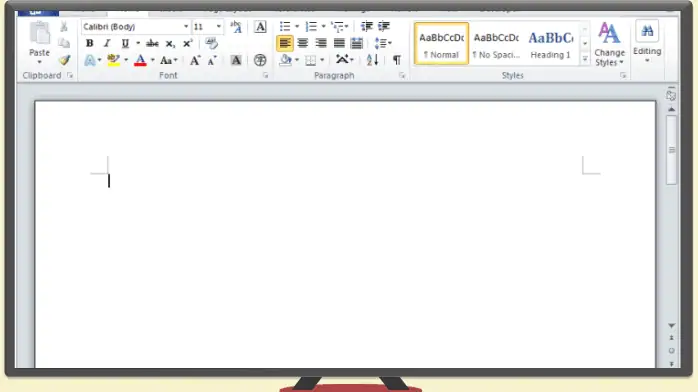Apply Character Shading icon
Viewport: 698px width, 392px height.
[x=236, y=60]
